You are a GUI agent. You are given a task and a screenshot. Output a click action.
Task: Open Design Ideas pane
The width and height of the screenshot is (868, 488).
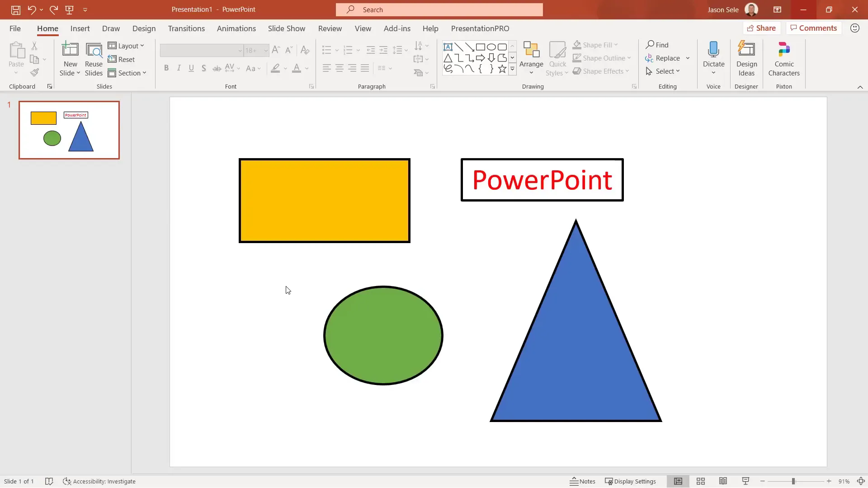tap(746, 59)
